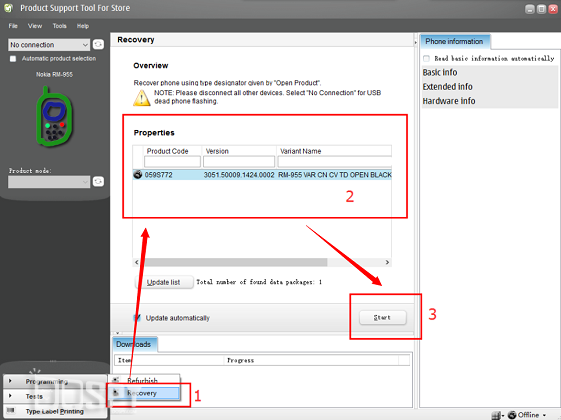Click the status bar icon left of Offline
Image resolution: width=561 pixels, height=420 pixels.
[496, 415]
